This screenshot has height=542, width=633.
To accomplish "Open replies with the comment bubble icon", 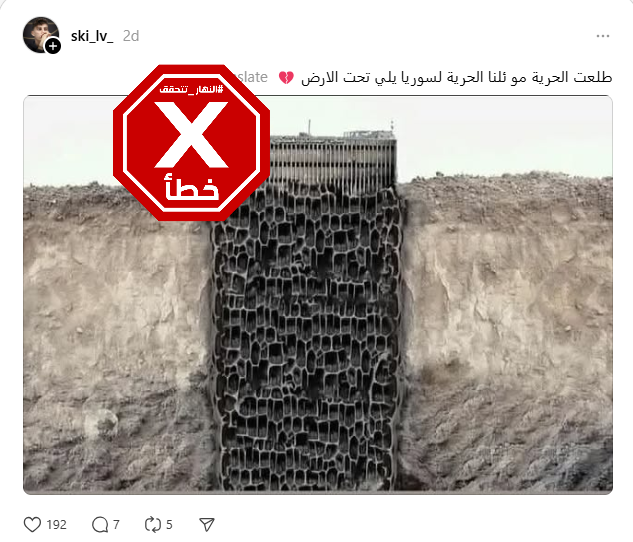I will click(x=100, y=524).
